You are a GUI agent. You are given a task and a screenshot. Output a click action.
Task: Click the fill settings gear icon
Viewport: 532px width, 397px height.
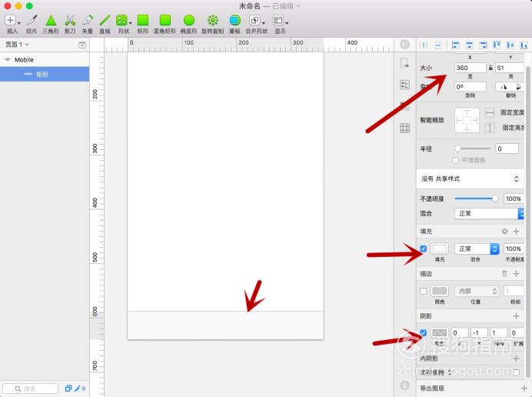[x=505, y=232]
